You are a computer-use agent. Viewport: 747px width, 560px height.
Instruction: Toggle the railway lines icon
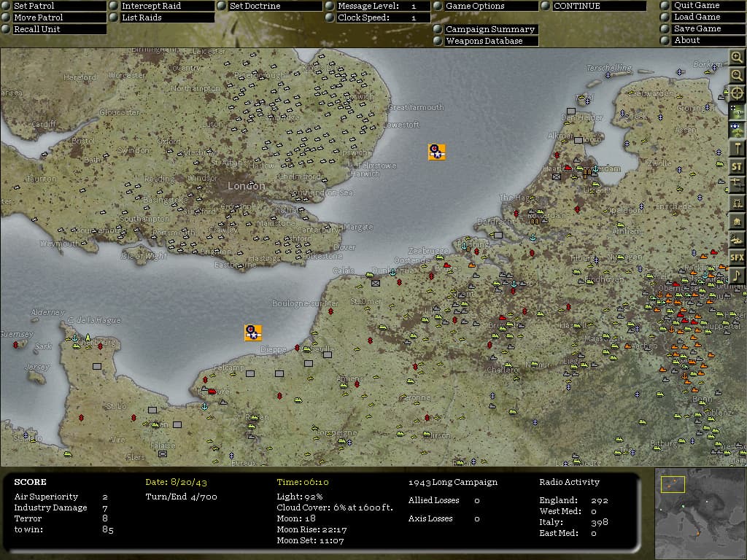[737, 184]
